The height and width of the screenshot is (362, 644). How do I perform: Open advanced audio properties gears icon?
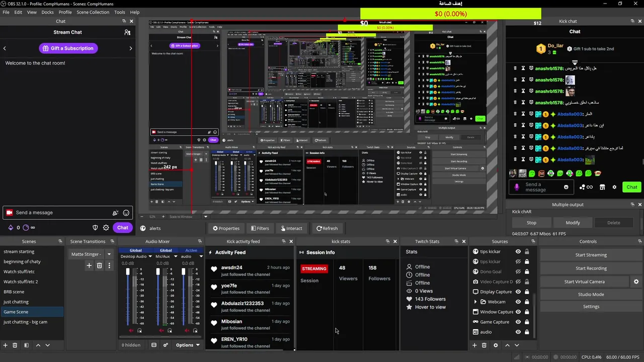pyautogui.click(x=166, y=345)
